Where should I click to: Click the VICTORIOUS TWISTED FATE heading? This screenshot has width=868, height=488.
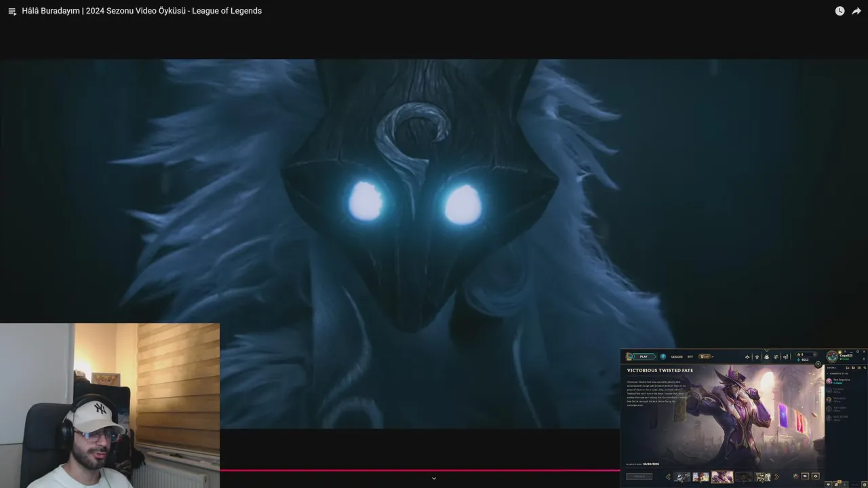(660, 371)
